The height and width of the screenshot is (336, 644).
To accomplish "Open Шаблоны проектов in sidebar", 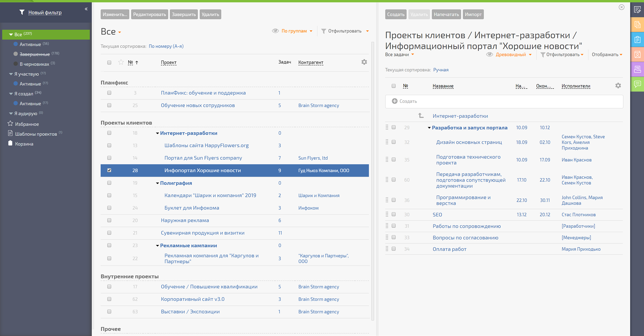I will tap(36, 134).
